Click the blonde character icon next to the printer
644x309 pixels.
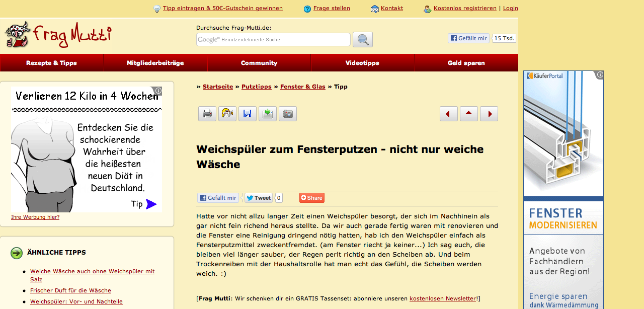coord(227,114)
